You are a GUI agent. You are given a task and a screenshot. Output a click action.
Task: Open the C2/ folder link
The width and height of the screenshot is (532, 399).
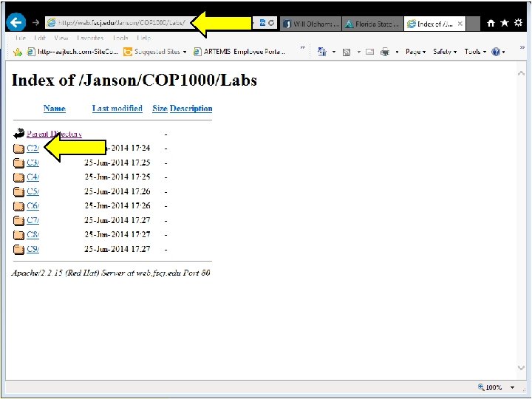pos(33,149)
